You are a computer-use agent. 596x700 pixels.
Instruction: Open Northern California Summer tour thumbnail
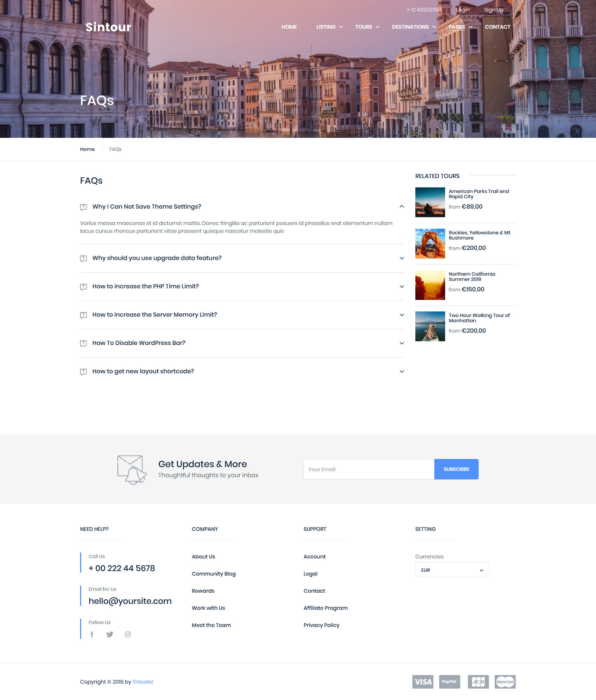tap(430, 285)
